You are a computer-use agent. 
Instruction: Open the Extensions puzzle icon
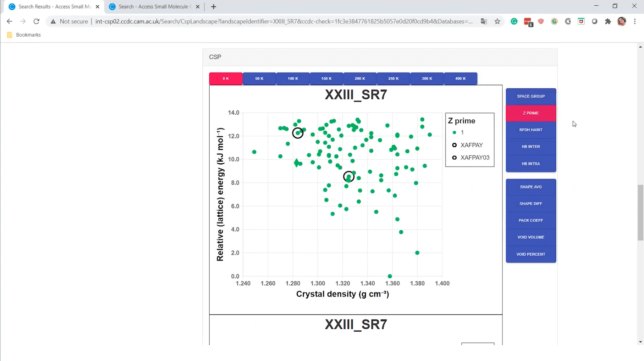pyautogui.click(x=608, y=21)
